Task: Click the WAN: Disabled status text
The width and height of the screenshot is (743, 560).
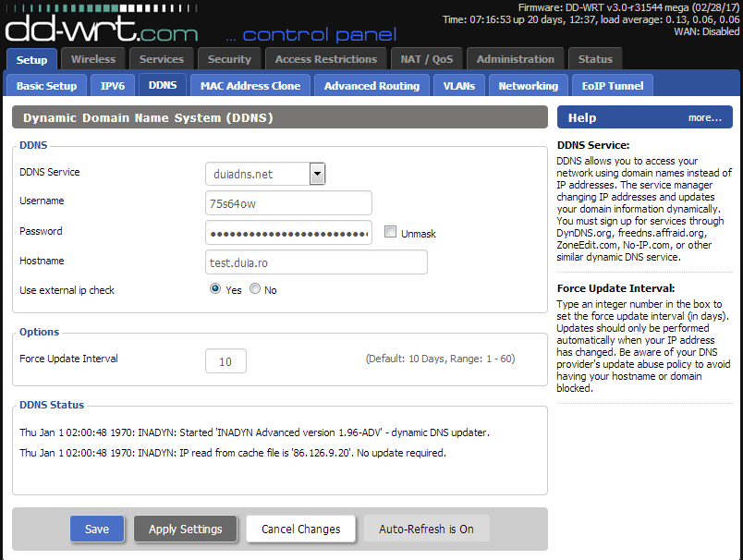Action: [707, 31]
